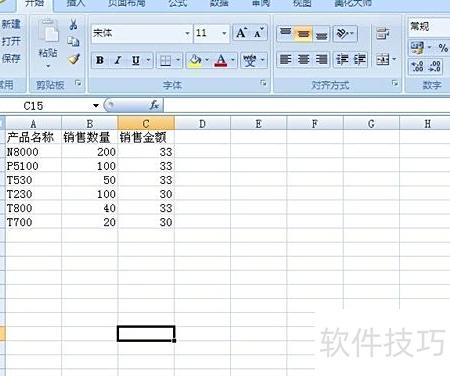Click the Cut scissors icon
450x376 pixels.
(73, 24)
